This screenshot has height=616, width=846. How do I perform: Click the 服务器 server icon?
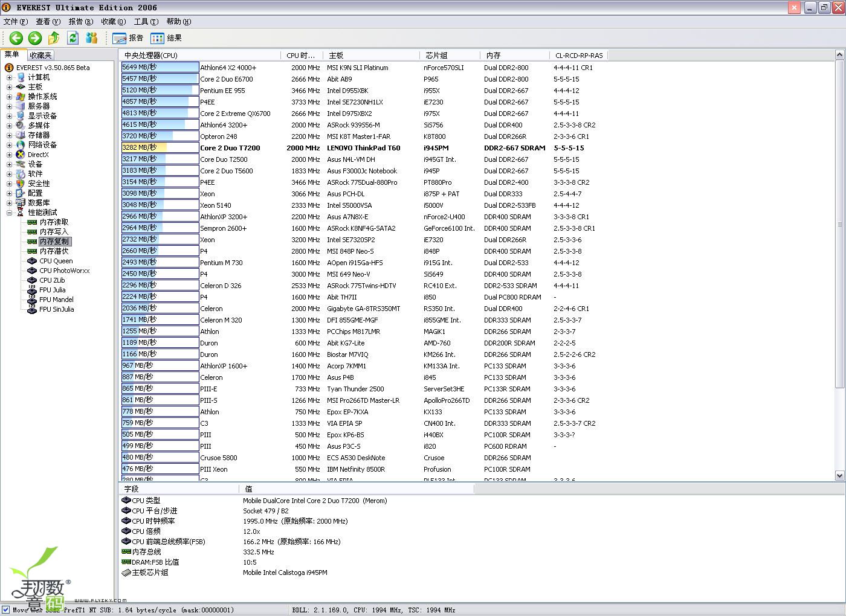click(x=21, y=106)
